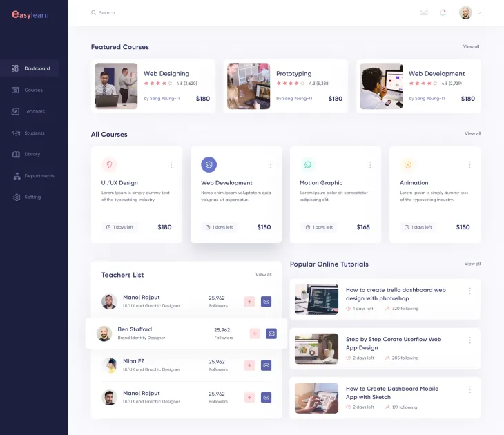Screen dimensions: 504x435
Task: Add Mina FZ with plus button
Action: [249, 365]
